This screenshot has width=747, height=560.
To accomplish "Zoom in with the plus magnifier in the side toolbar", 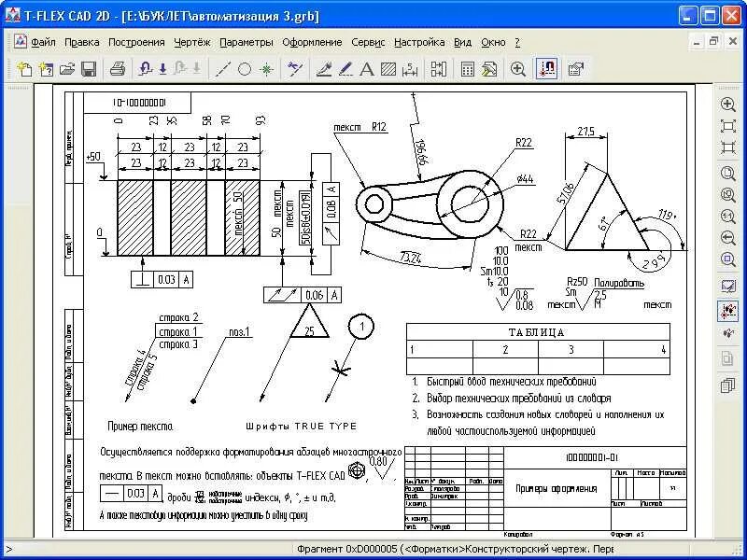I will coord(728,105).
